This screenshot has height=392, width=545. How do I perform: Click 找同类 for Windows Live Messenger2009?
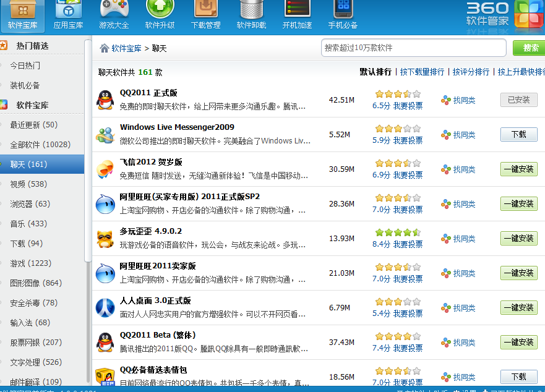[458, 135]
